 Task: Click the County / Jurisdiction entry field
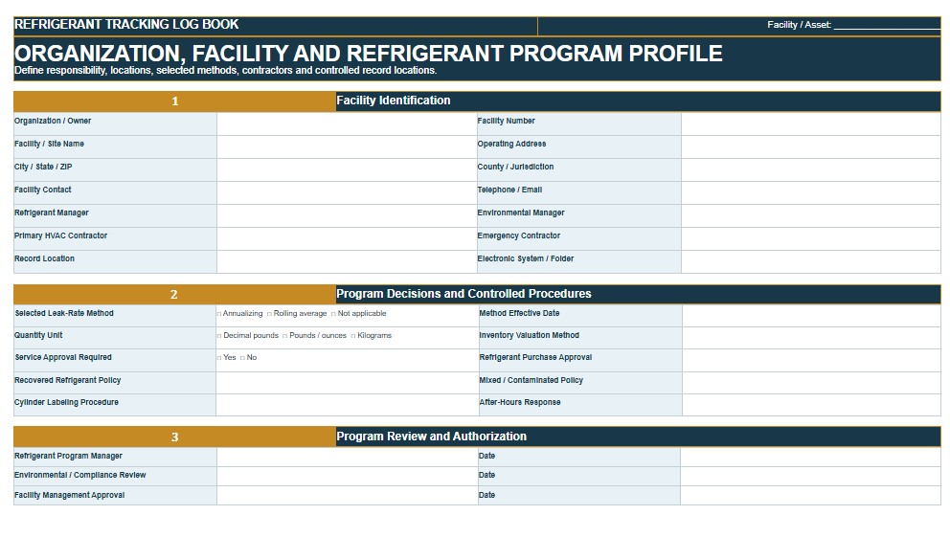(810, 170)
